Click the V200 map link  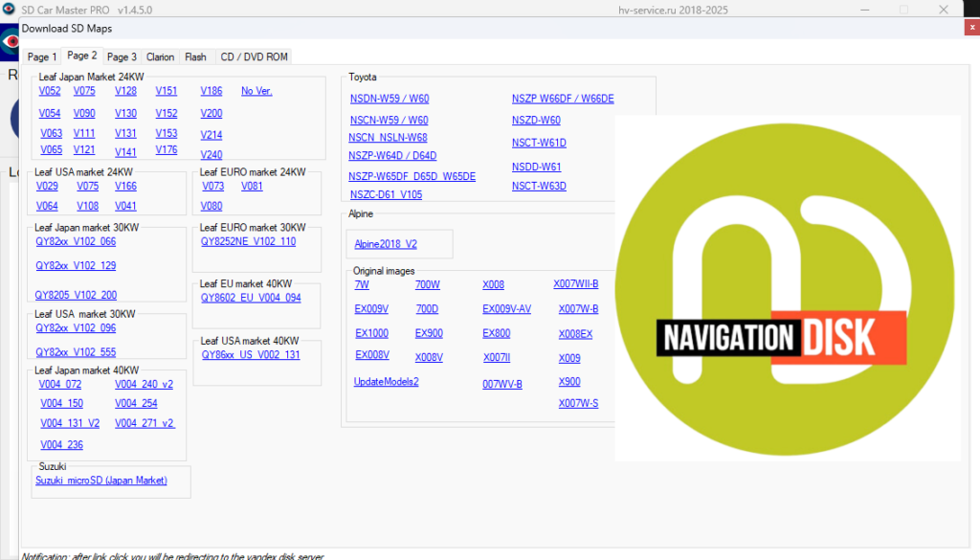coord(212,113)
